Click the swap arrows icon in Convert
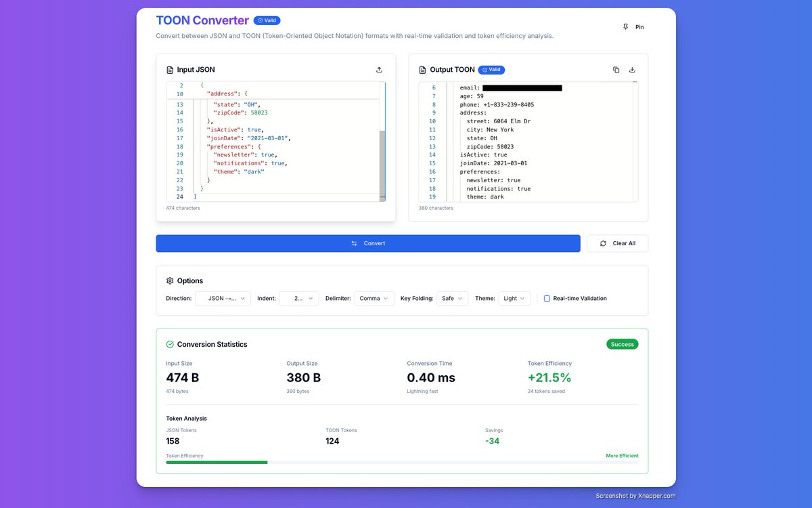This screenshot has height=508, width=812. pyautogui.click(x=354, y=243)
